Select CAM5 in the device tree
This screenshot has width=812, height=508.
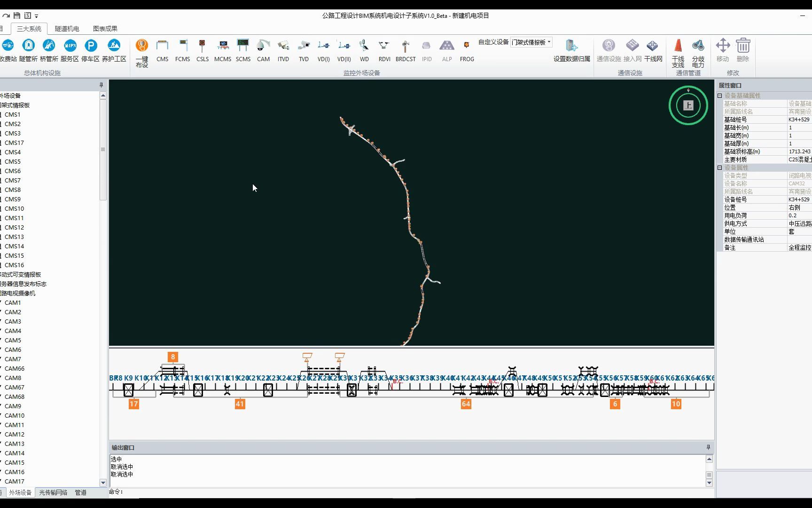13,340
